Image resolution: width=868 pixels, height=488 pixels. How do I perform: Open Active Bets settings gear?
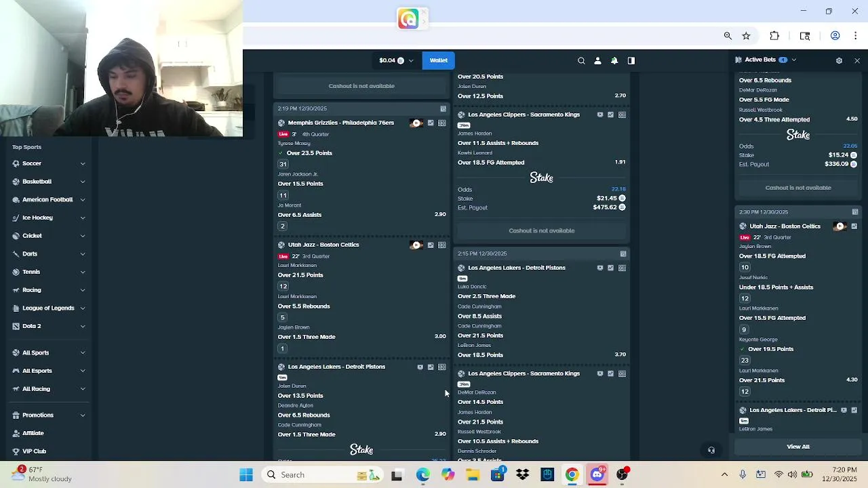pyautogui.click(x=839, y=60)
